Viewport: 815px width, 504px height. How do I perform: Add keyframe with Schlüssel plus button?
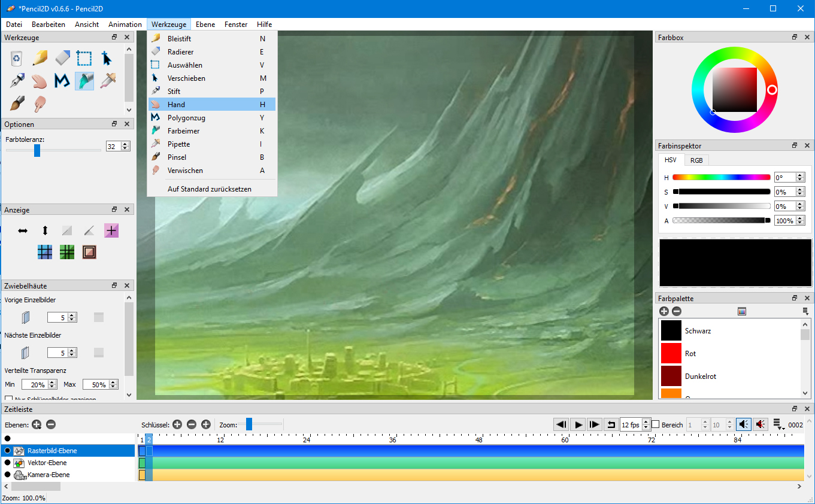[177, 424]
